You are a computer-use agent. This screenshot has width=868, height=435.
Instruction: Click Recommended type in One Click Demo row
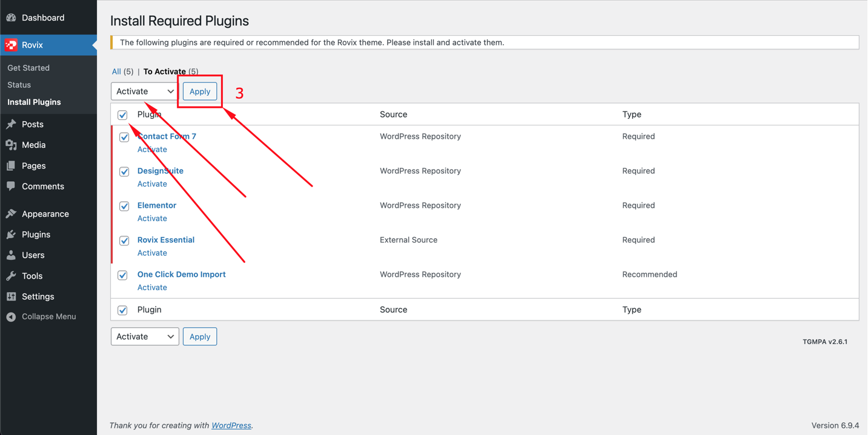pyautogui.click(x=650, y=274)
